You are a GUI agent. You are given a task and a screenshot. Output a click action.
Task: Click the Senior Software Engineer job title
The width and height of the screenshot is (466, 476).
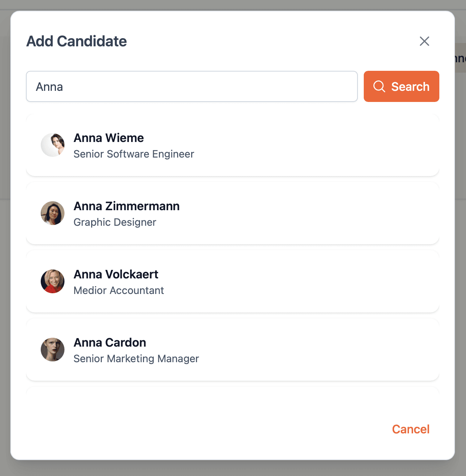tap(134, 154)
